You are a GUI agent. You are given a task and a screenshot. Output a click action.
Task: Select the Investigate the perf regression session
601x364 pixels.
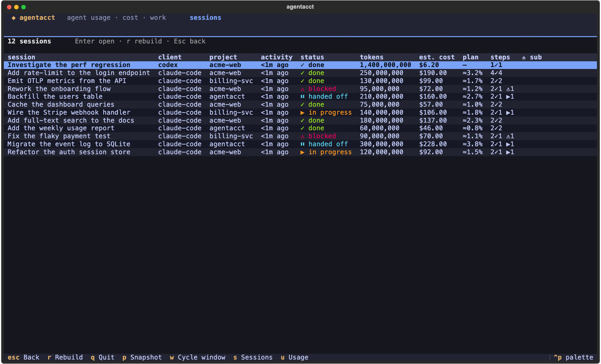coord(300,65)
